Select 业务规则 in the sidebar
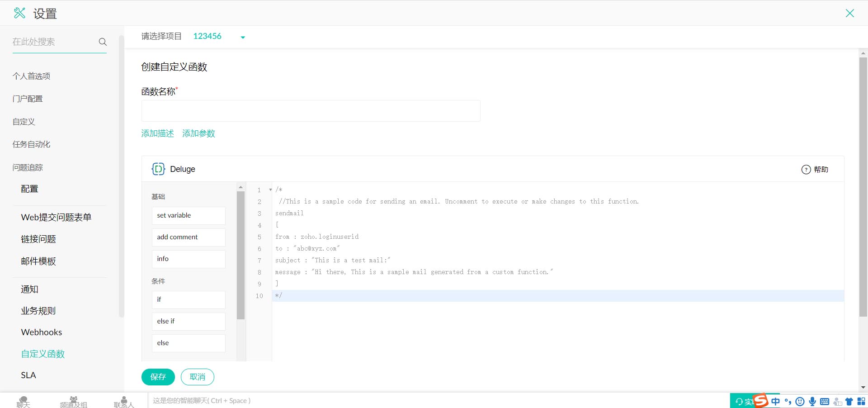The height and width of the screenshot is (408, 868). click(38, 311)
